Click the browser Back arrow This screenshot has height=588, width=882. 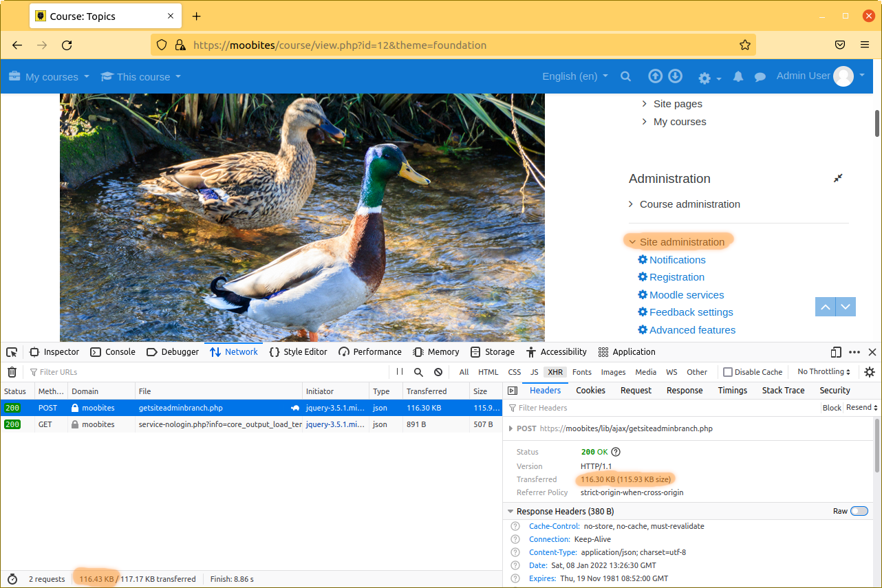click(17, 45)
